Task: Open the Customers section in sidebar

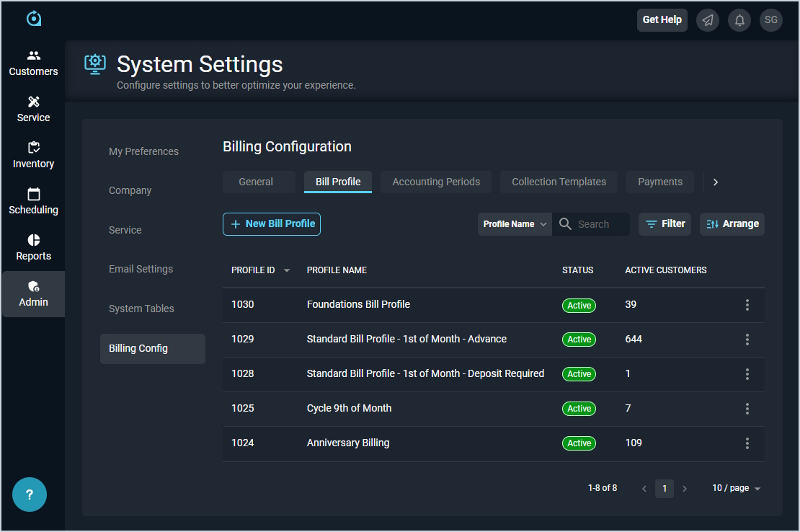Action: coord(33,63)
